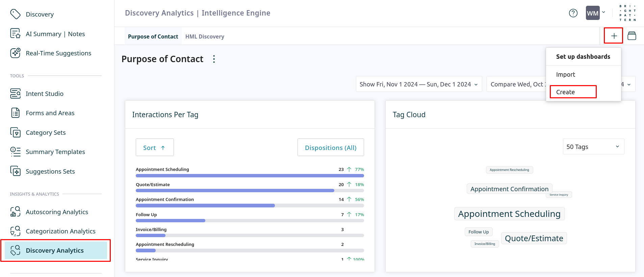Viewport: 644px width, 277px height.
Task: Open Category Sets tool
Action: (x=46, y=132)
